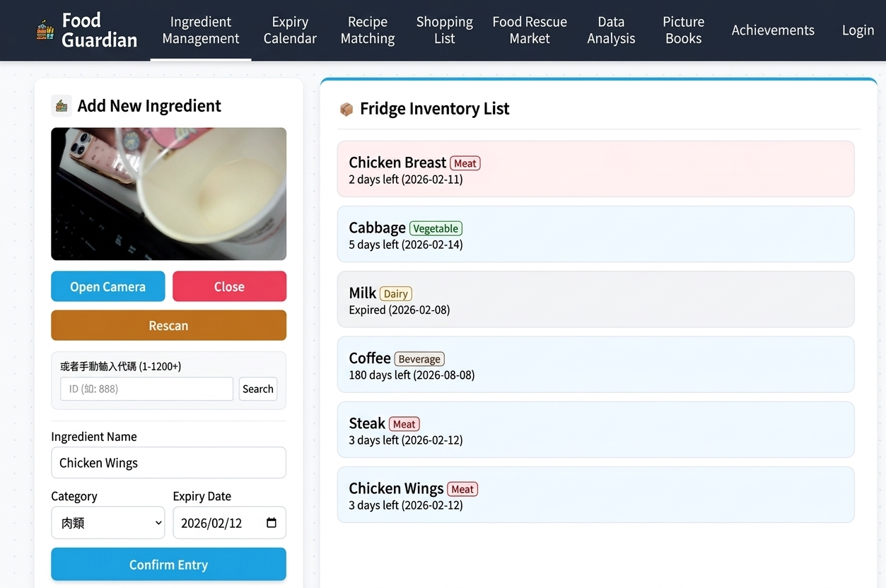Click the Ingredient Name text field

tap(168, 463)
